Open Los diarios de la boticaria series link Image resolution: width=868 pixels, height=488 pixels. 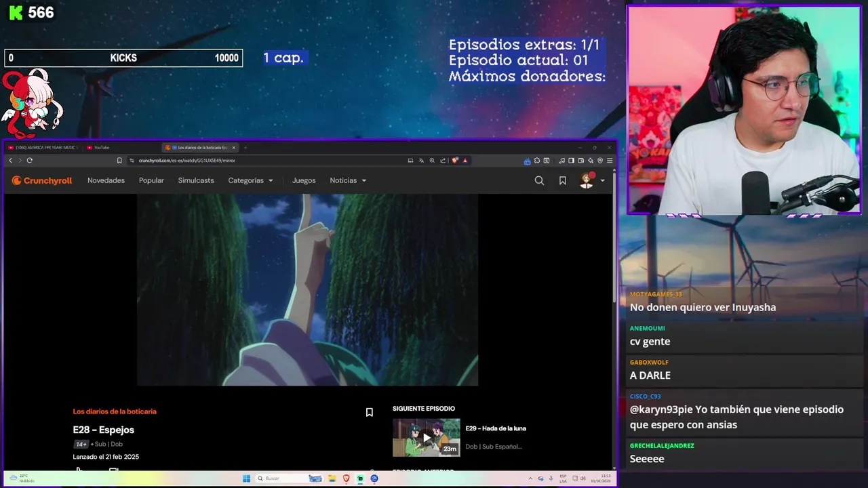pyautogui.click(x=115, y=411)
